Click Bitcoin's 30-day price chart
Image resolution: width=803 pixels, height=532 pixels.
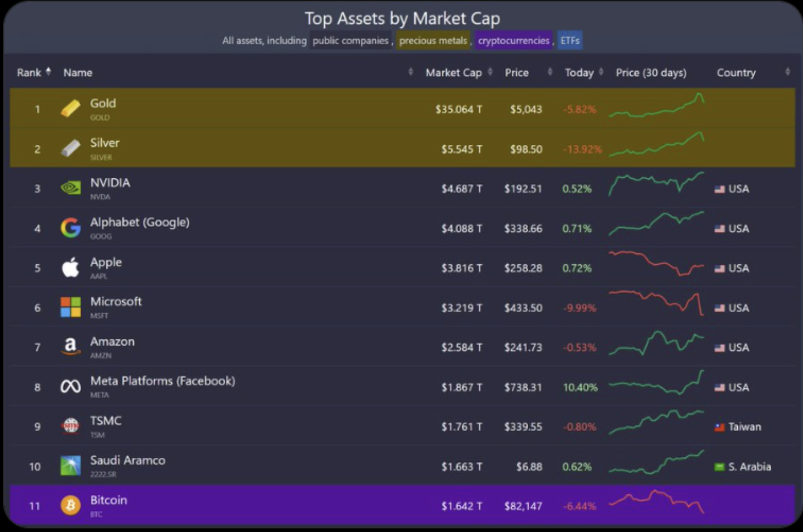pos(657,501)
